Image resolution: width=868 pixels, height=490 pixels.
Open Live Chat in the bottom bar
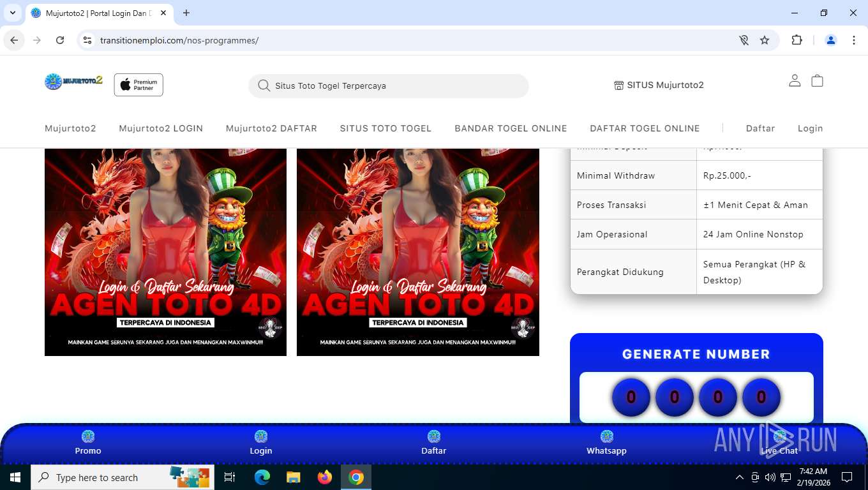click(779, 443)
